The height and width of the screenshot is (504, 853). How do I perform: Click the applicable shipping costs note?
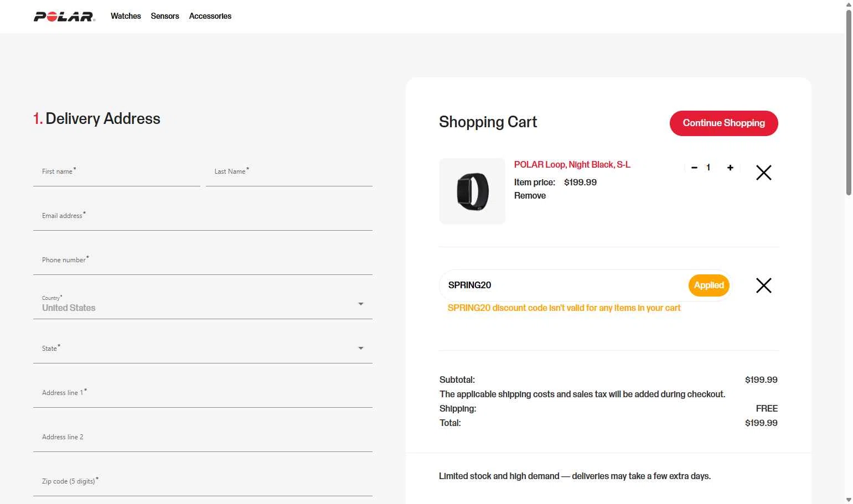point(582,394)
